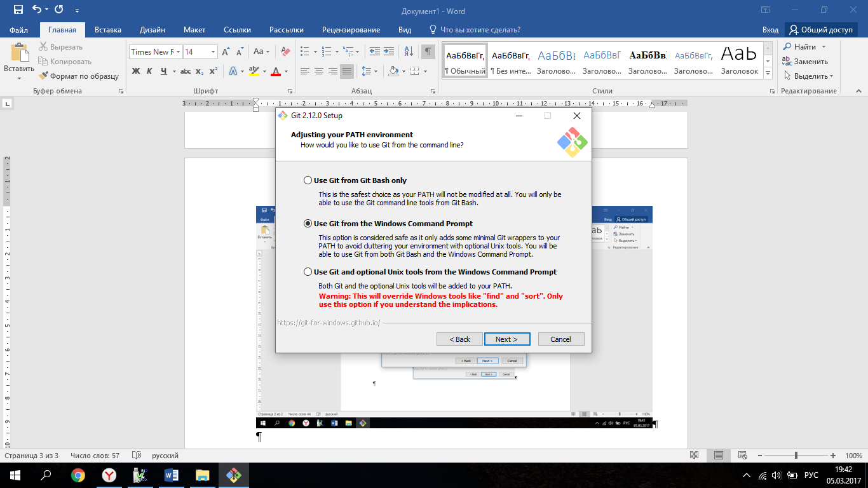The height and width of the screenshot is (488, 868).
Task: Redo action in Word quick access toolbar
Action: (59, 10)
